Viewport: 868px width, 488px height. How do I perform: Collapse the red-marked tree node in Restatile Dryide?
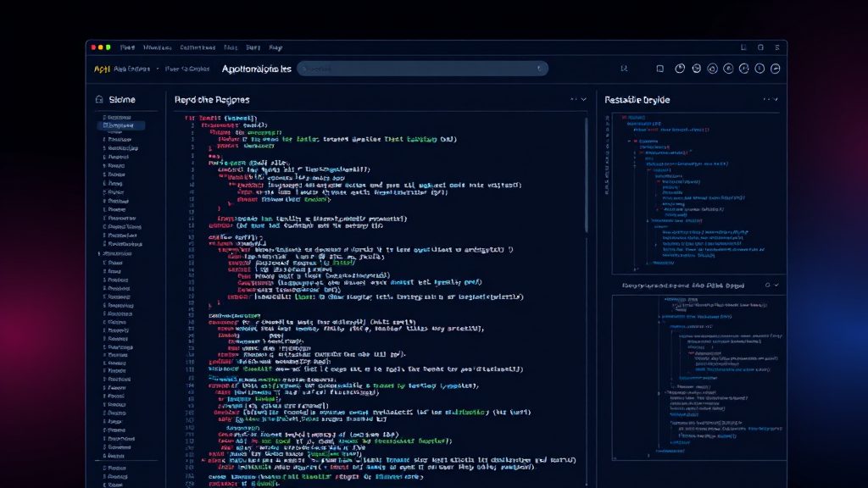pyautogui.click(x=635, y=141)
